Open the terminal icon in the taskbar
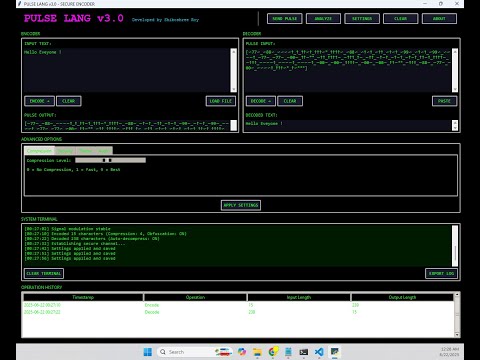The image size is (480, 360). [x=304, y=352]
